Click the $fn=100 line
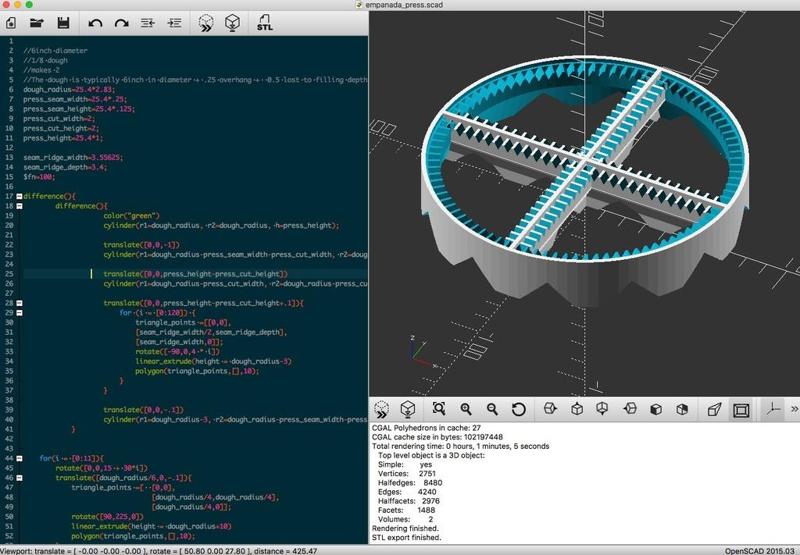 [39, 176]
